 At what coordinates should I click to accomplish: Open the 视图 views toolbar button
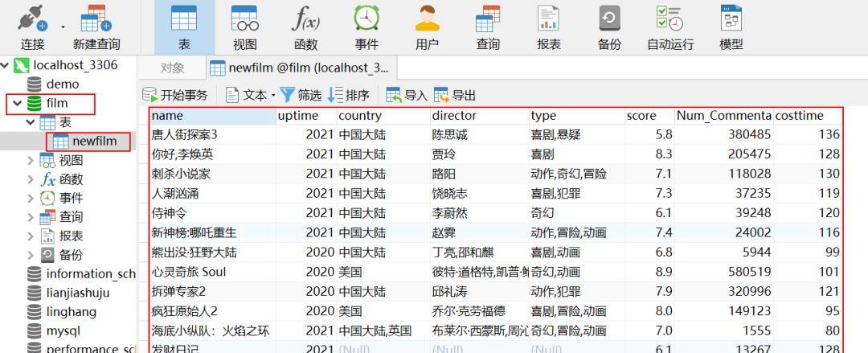point(244,27)
